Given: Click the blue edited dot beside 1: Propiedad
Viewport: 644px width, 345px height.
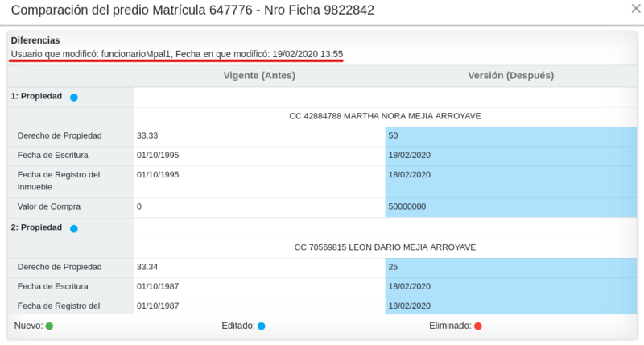Looking at the screenshot, I should click(74, 98).
